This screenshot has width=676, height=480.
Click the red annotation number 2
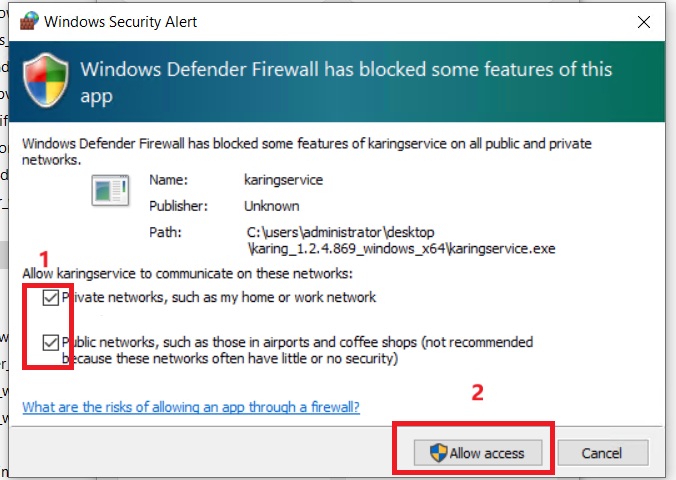pyautogui.click(x=478, y=393)
